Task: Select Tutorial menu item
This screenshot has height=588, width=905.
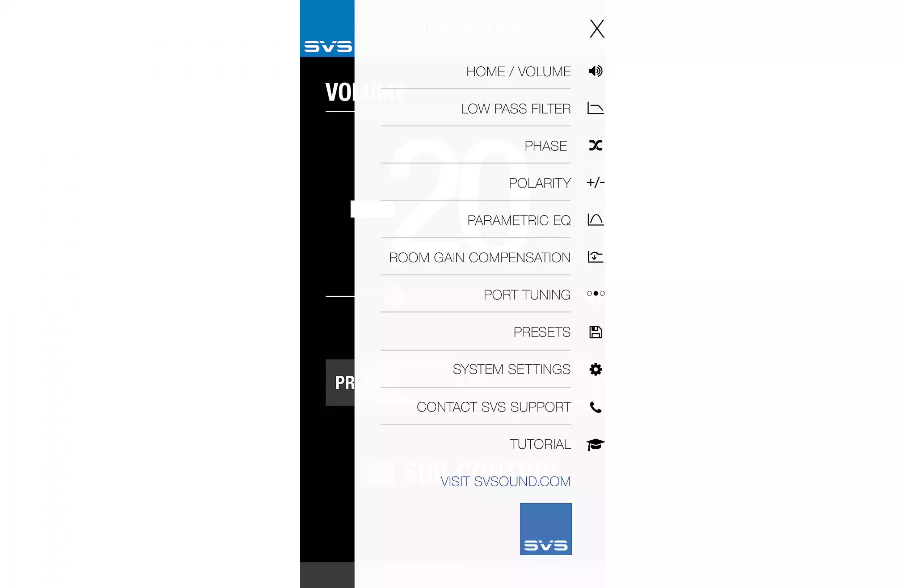Action: pyautogui.click(x=540, y=444)
